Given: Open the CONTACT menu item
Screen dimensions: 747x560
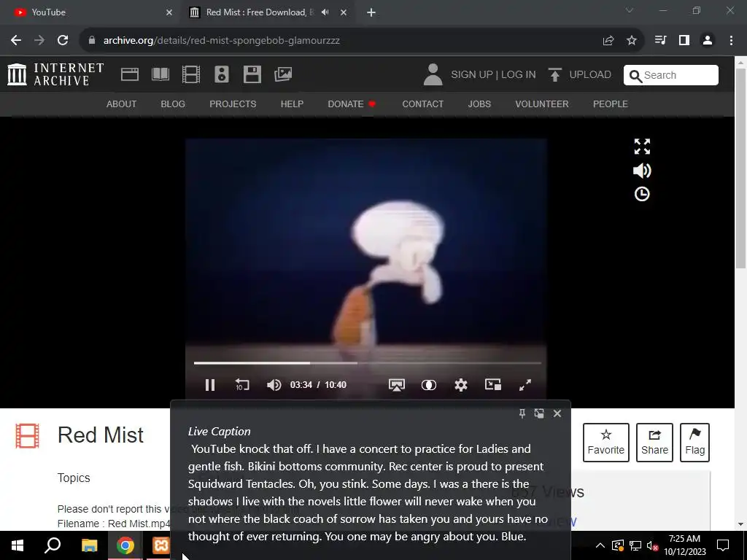Looking at the screenshot, I should pyautogui.click(x=422, y=104).
